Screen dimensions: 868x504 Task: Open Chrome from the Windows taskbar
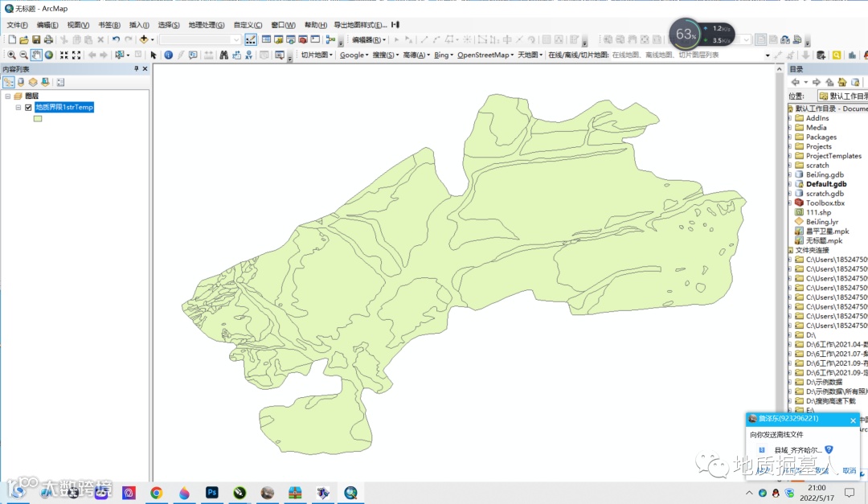coord(156,493)
